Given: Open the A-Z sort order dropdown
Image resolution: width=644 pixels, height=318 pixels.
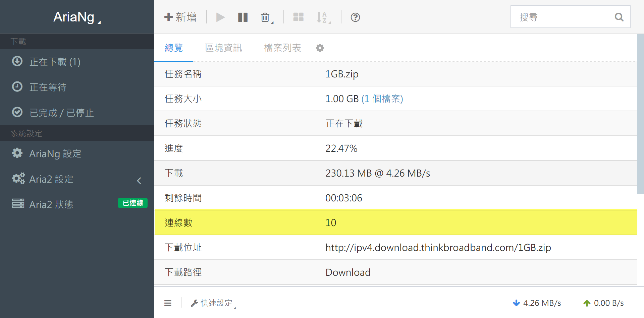Looking at the screenshot, I should click(x=323, y=17).
